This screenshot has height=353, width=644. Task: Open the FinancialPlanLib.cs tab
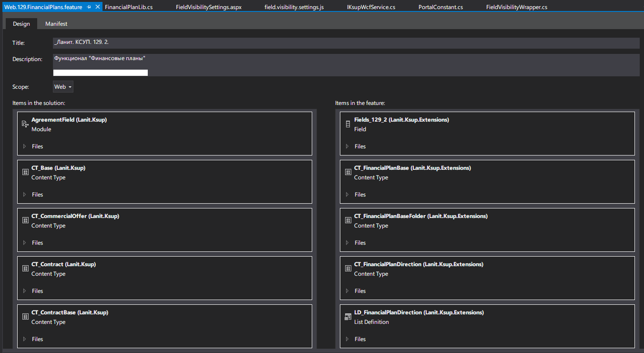pos(129,7)
